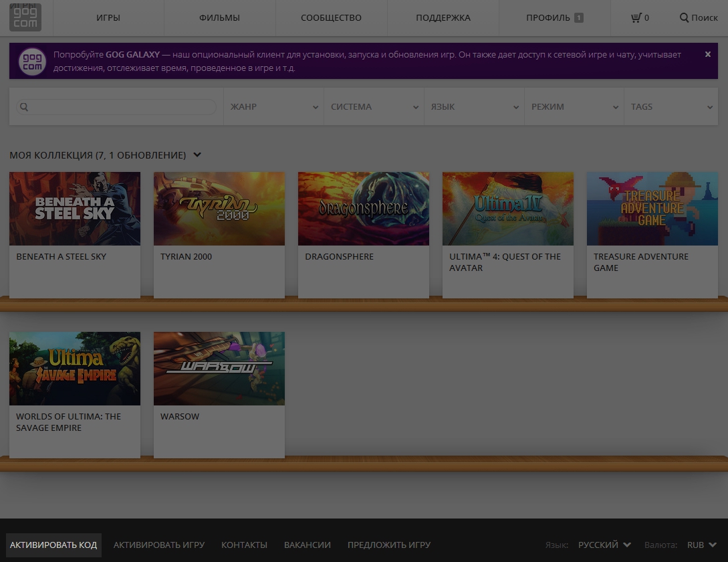Open КОНТАКТЫ footer link
The height and width of the screenshot is (562, 728).
click(x=244, y=545)
